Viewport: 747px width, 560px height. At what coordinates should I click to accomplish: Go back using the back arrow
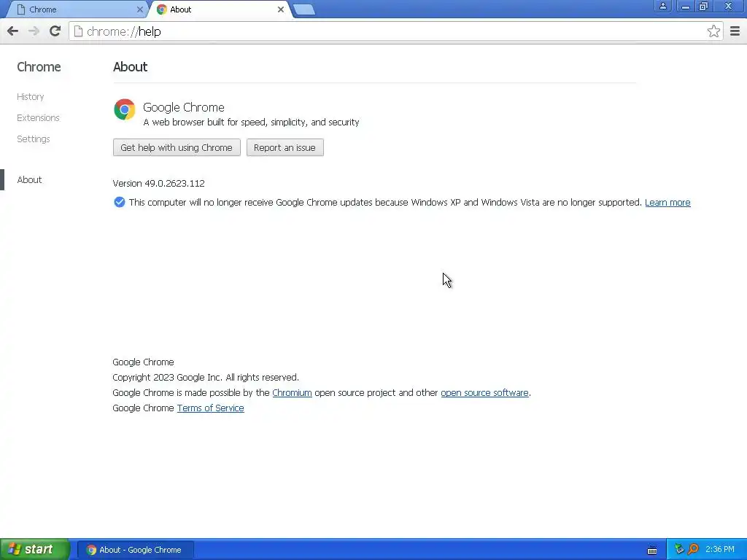click(x=13, y=31)
